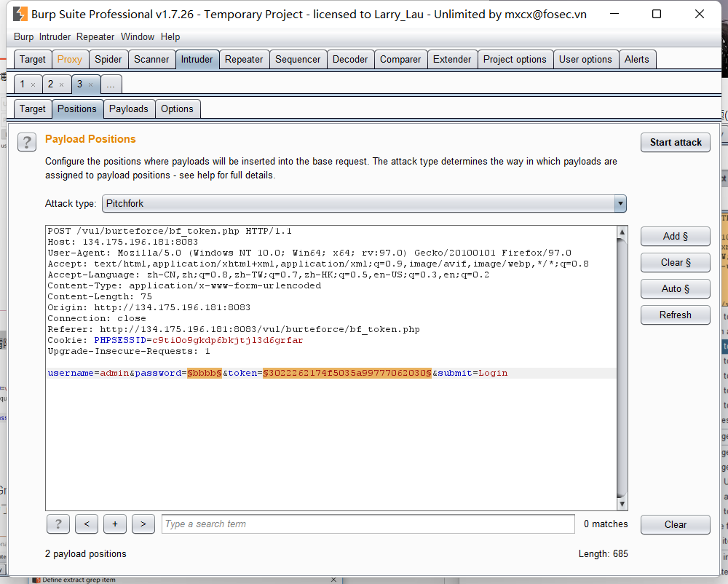Click the Start attack button
728x584 pixels.
pyautogui.click(x=676, y=143)
